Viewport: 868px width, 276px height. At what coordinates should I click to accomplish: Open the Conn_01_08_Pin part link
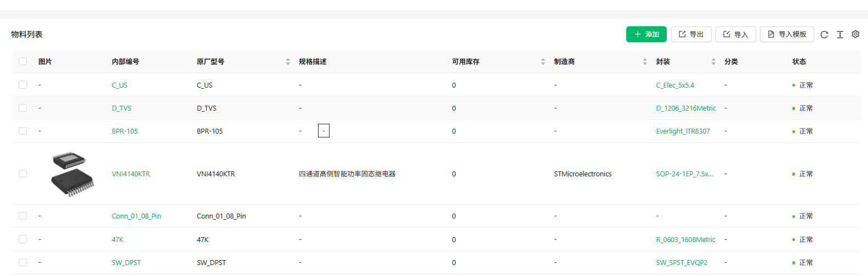[x=136, y=216]
